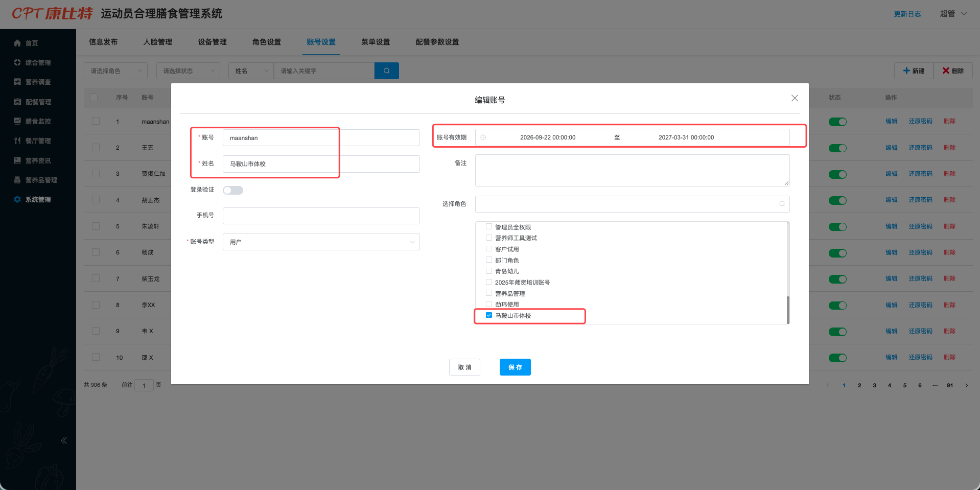This screenshot has width=980, height=490.
Task: Click the clock icon in 账号有效期 field
Action: click(483, 137)
